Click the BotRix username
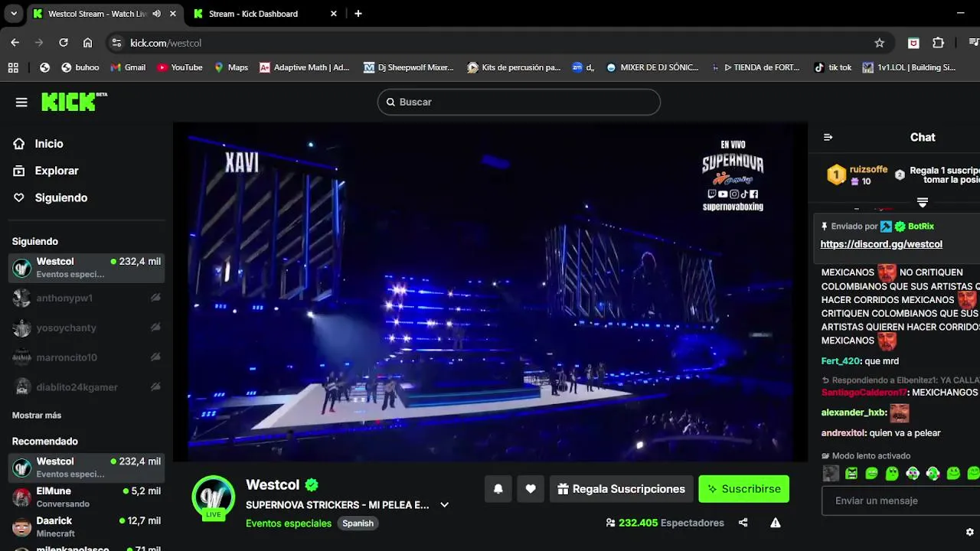The image size is (980, 551). click(921, 227)
